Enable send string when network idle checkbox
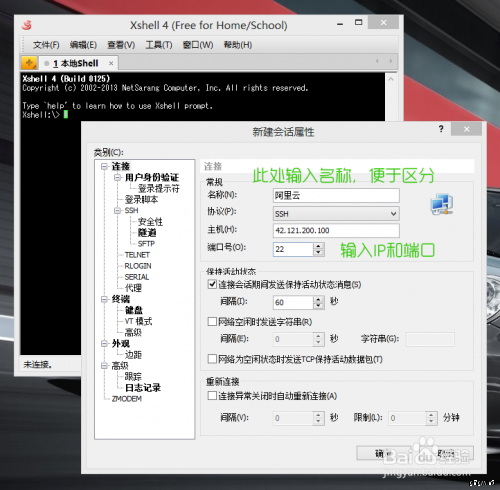Viewport: 500px width, 490px height. click(212, 322)
